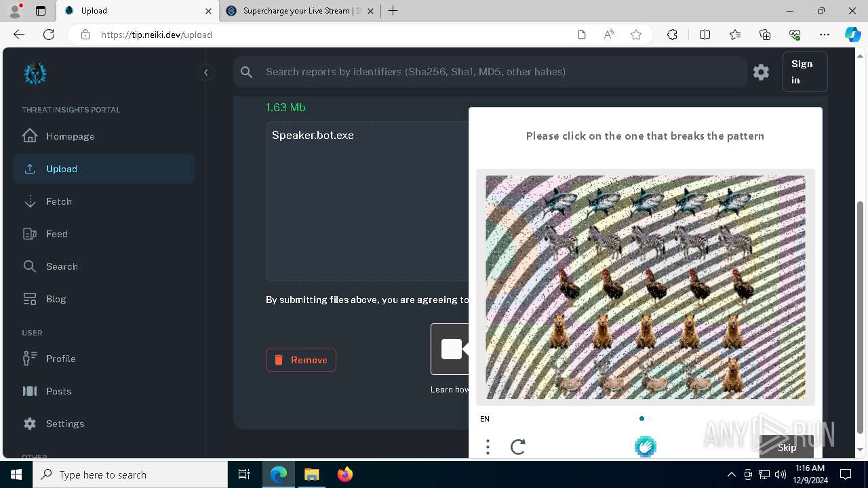Open browser profile icon
The width and height of the screenshot is (868, 488).
coord(14,11)
